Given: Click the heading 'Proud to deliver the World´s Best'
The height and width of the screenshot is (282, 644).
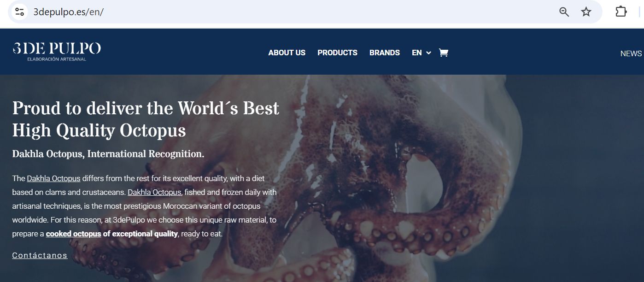Looking at the screenshot, I should 146,108.
